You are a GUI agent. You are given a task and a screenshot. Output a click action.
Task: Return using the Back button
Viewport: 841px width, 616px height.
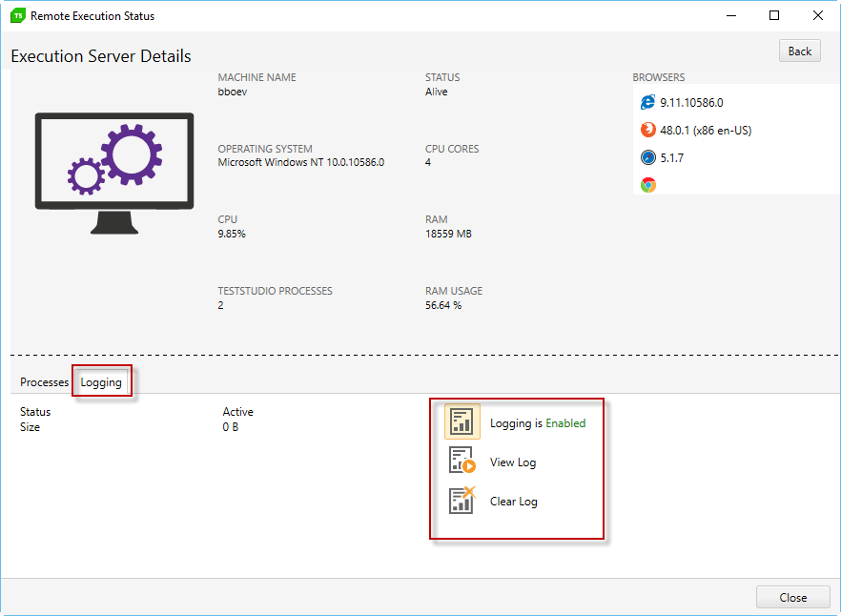point(799,50)
